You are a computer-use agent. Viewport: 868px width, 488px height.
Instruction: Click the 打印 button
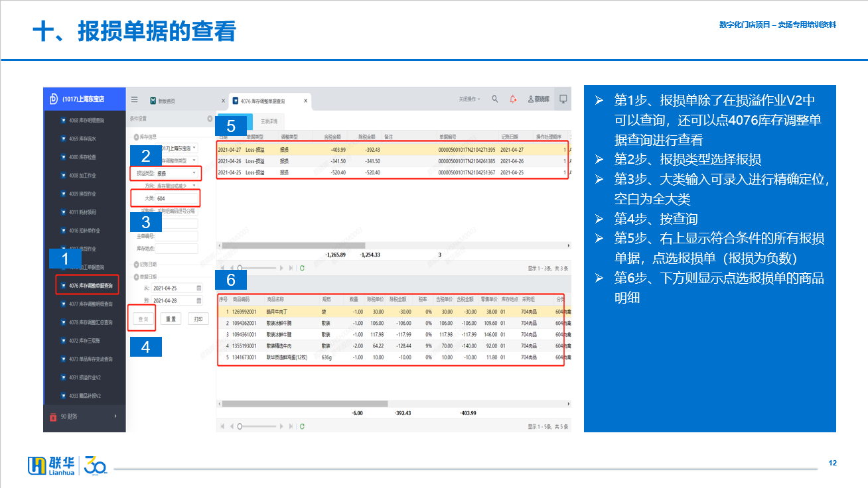coord(198,319)
